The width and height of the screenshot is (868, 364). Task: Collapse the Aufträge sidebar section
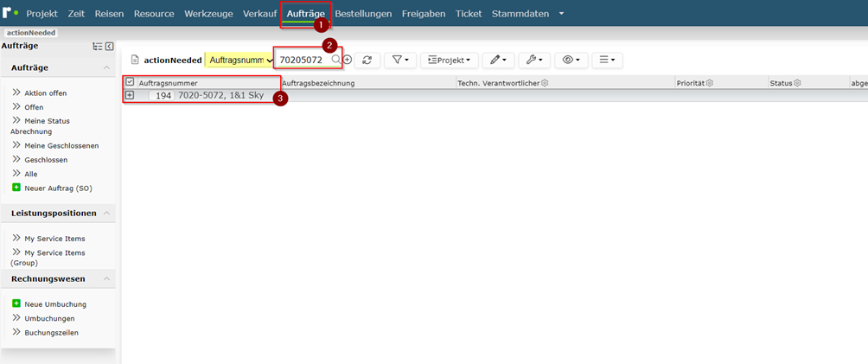(x=106, y=67)
